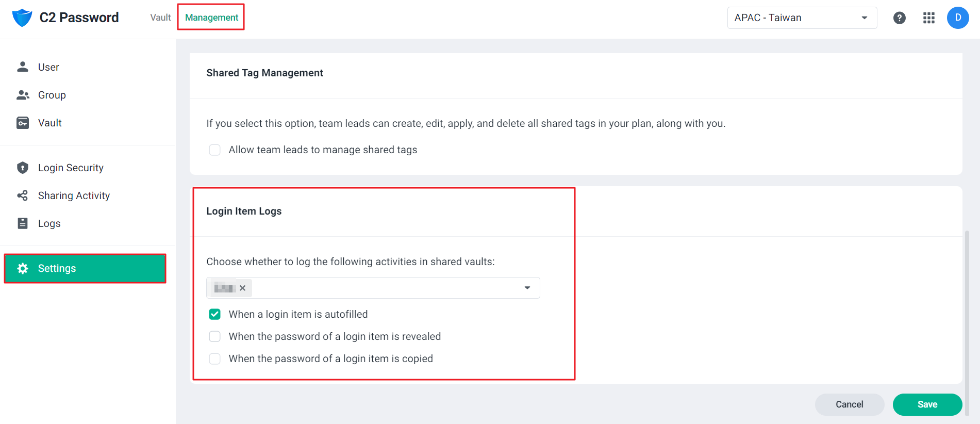
Task: Open Login Security settings
Action: [71, 167]
